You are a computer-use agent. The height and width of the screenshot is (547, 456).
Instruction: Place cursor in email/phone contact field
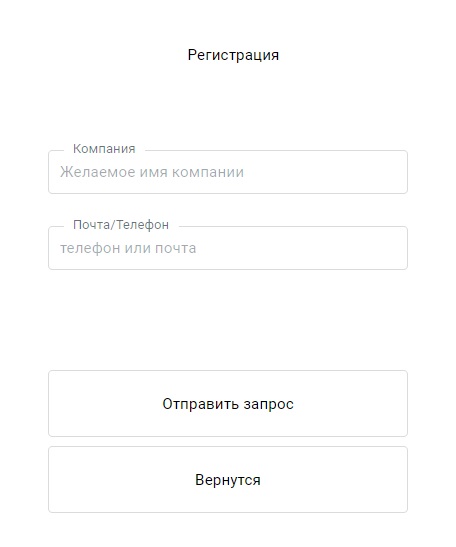pos(228,248)
